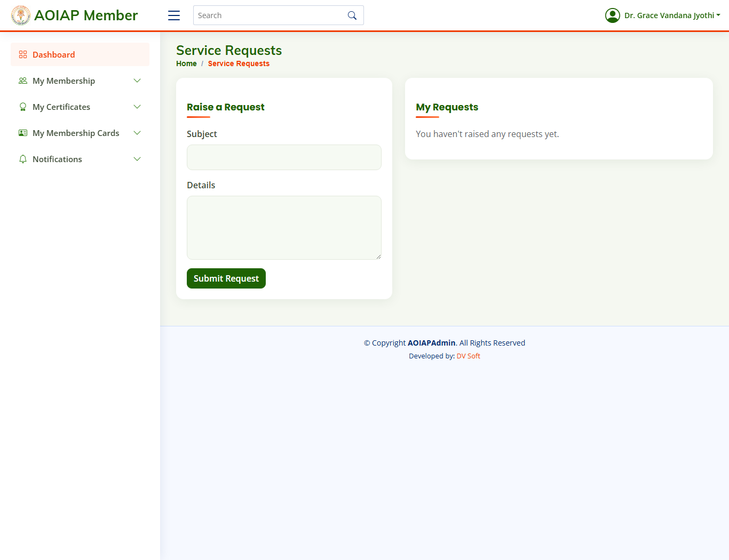The height and width of the screenshot is (560, 729).
Task: Click the My Membership people icon
Action: [x=23, y=81]
